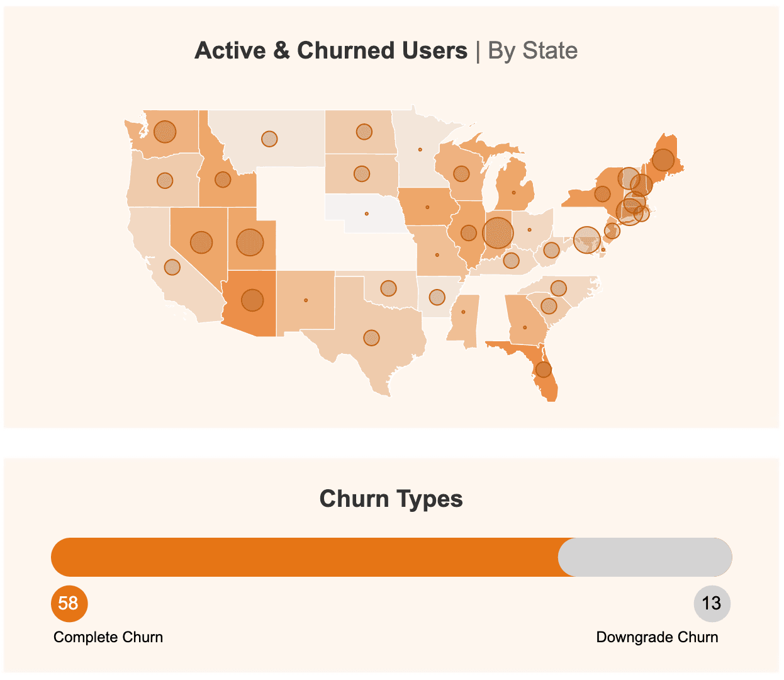
Task: Click the gray 13 count badge
Action: click(712, 603)
